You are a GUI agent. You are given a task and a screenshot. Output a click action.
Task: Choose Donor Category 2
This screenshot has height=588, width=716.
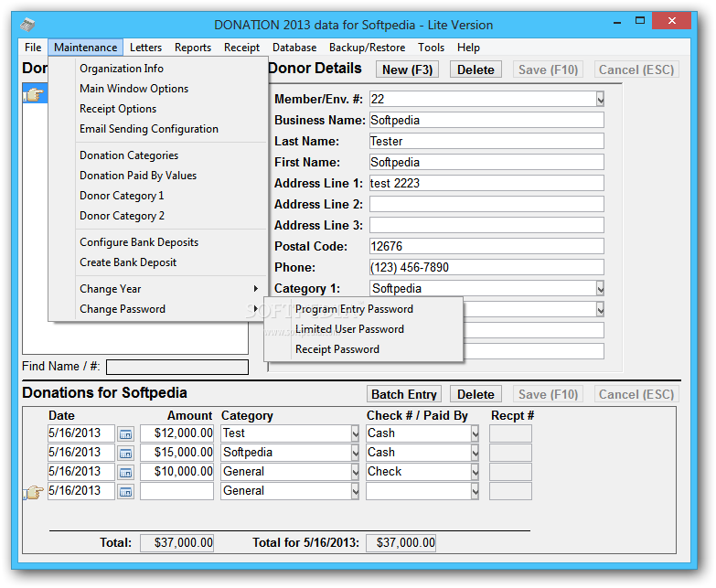(x=157, y=216)
